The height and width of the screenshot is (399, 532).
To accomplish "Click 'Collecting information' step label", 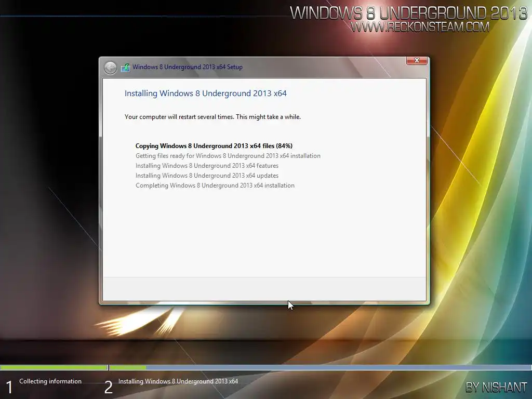I will 50,381.
